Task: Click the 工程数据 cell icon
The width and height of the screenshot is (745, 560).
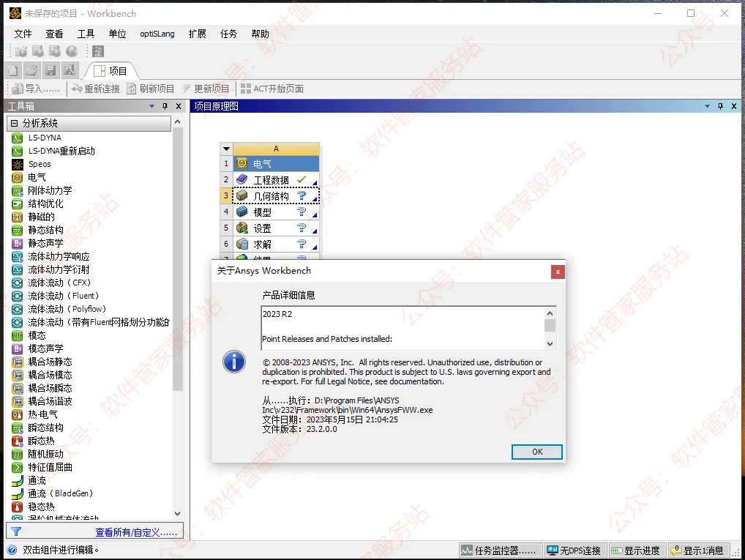Action: [242, 179]
